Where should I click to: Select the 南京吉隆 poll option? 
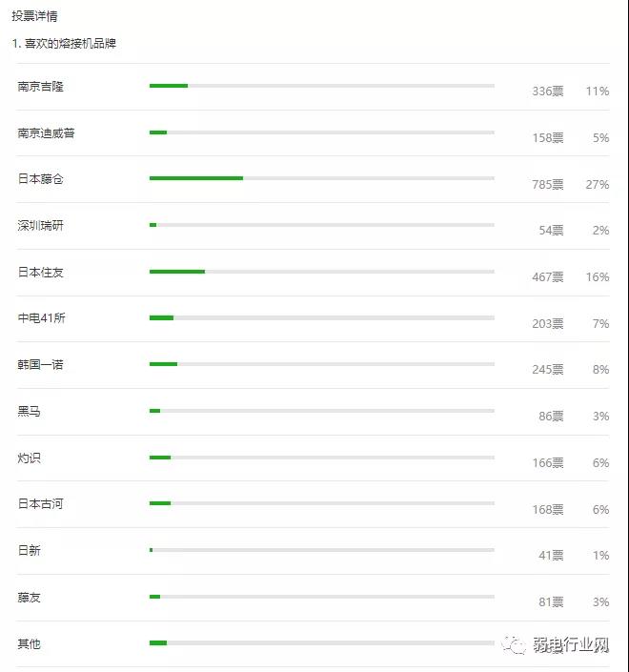(40, 87)
